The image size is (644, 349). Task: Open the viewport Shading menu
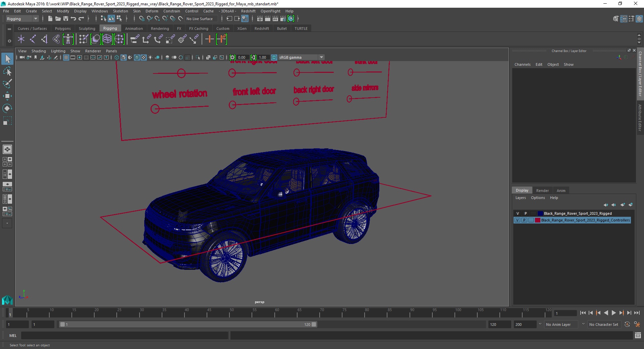[x=39, y=51]
